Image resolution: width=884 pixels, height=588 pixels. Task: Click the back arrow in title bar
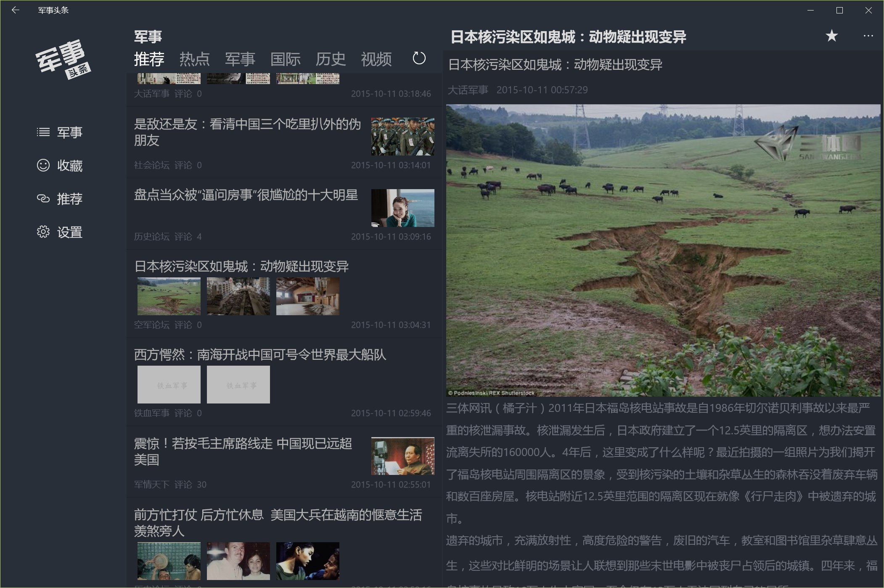click(16, 10)
